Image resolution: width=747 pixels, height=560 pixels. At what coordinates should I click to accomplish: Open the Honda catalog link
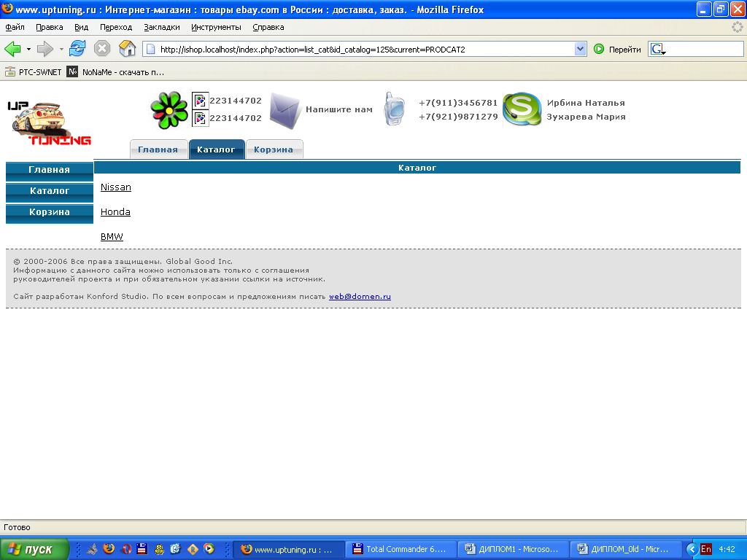(115, 212)
